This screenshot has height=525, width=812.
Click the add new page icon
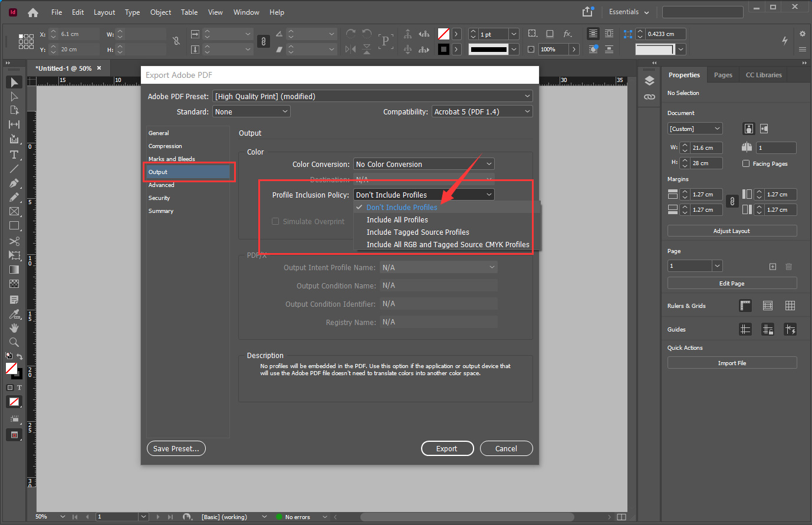[772, 267]
